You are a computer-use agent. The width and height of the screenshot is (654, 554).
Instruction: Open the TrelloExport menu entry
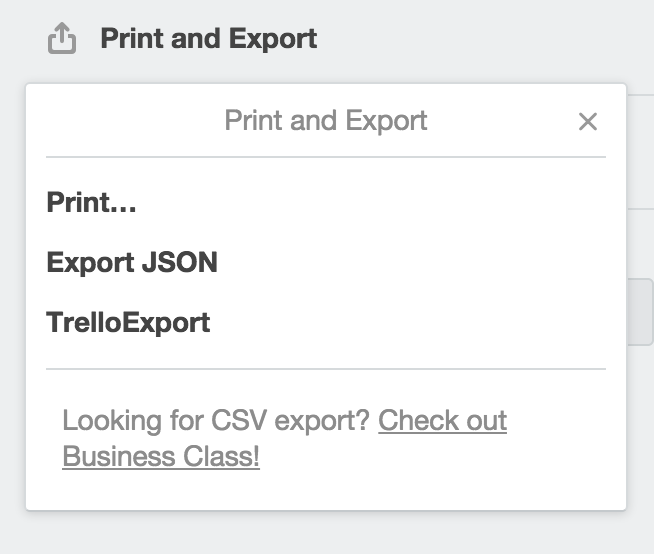coord(128,322)
